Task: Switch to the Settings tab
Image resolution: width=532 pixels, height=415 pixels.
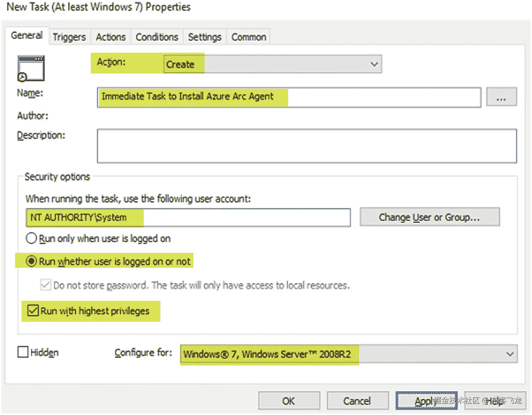Action: coord(205,37)
